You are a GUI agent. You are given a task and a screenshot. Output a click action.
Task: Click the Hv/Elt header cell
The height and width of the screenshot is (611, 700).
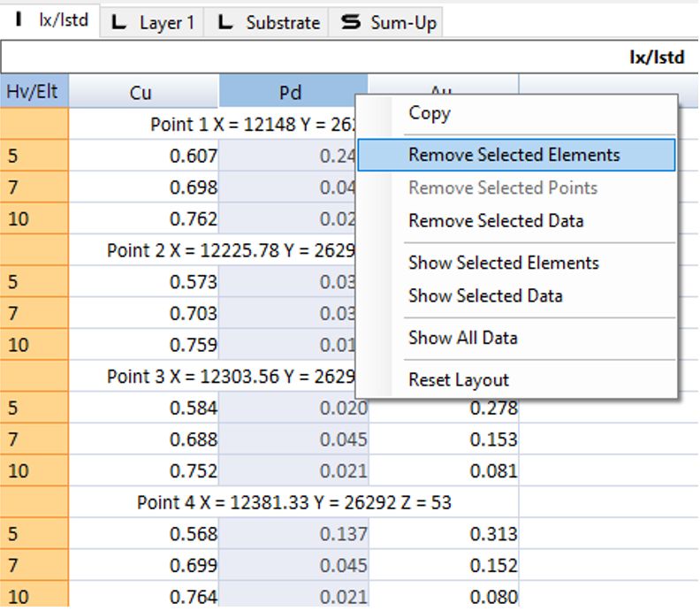click(34, 92)
